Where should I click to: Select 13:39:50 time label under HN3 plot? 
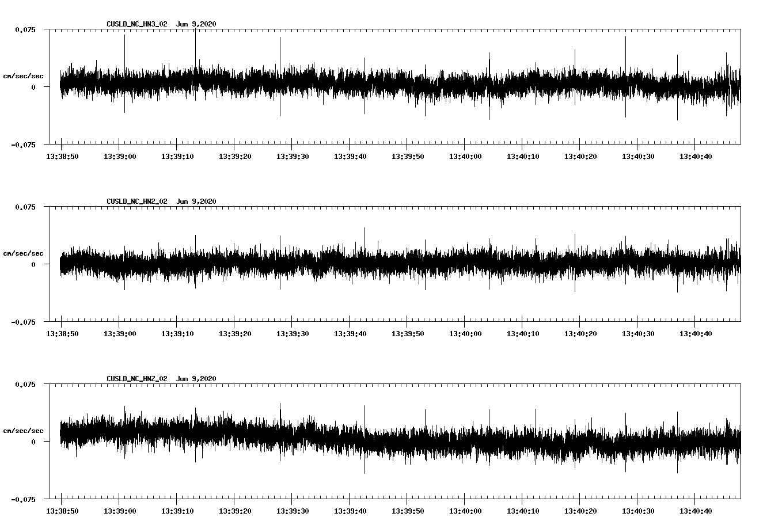pyautogui.click(x=407, y=157)
